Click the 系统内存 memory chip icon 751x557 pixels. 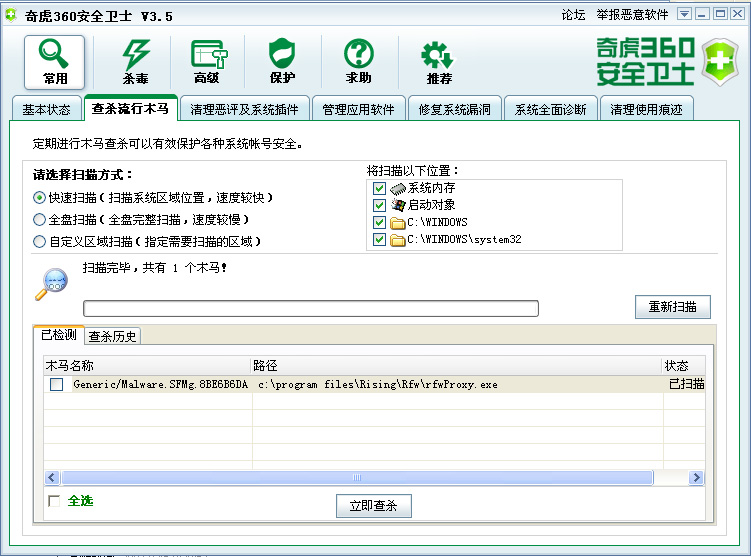[x=398, y=189]
